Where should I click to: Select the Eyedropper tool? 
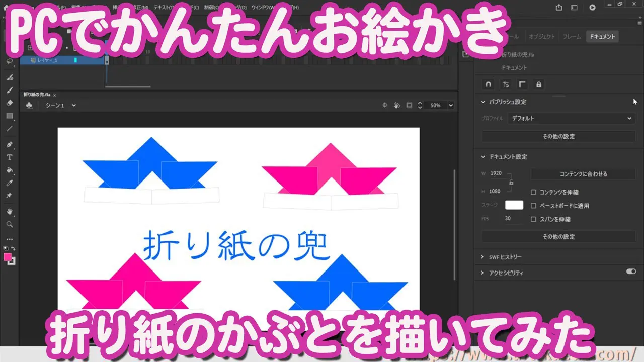click(x=10, y=183)
